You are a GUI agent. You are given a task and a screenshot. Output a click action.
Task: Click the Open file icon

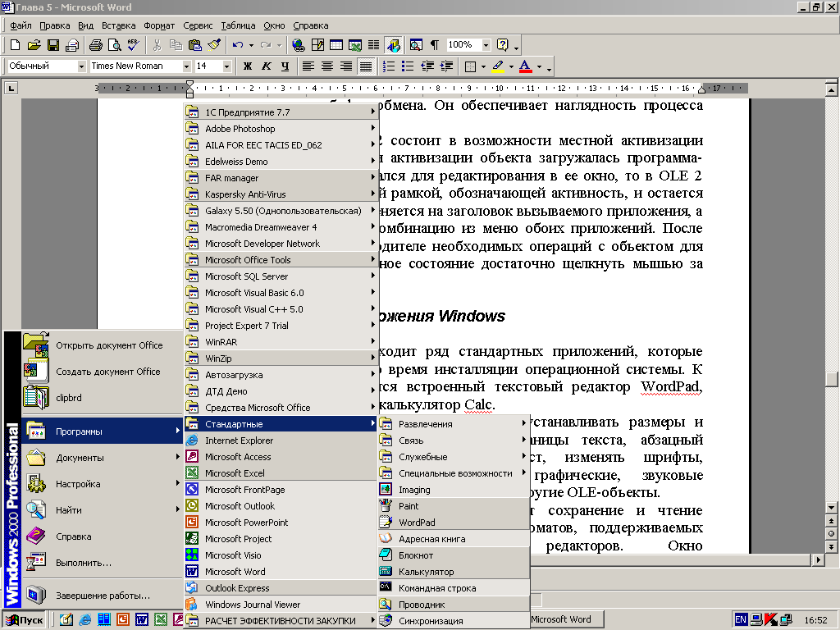click(34, 45)
